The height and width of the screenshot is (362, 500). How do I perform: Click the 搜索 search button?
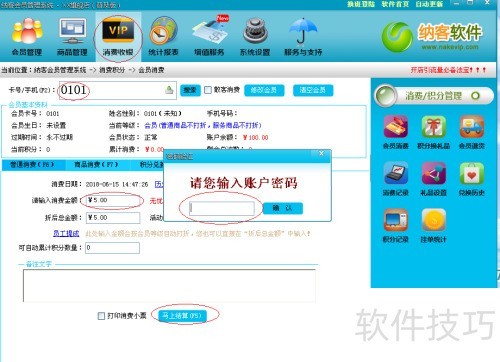click(190, 90)
